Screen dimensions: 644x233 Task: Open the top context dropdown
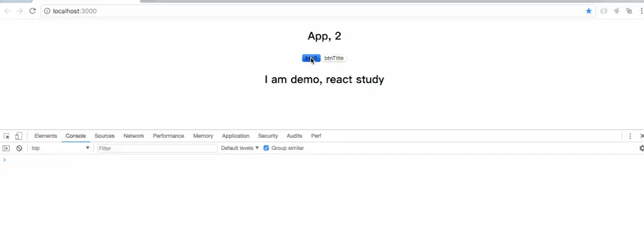pos(60,148)
